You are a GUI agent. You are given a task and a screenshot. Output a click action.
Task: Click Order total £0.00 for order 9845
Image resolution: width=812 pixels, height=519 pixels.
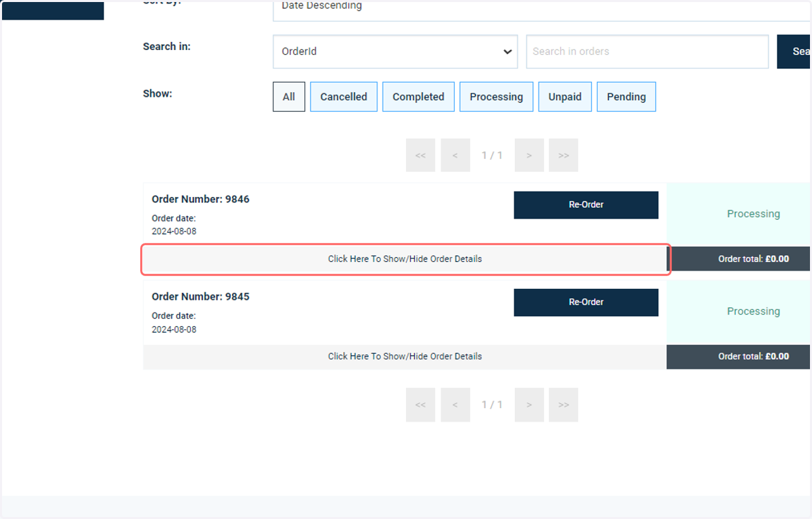[753, 357]
